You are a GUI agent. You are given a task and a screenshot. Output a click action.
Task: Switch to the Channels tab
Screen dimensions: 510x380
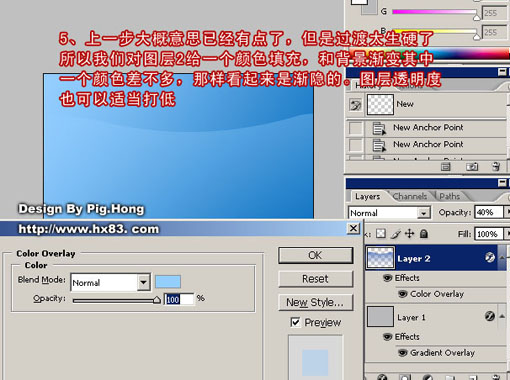410,196
